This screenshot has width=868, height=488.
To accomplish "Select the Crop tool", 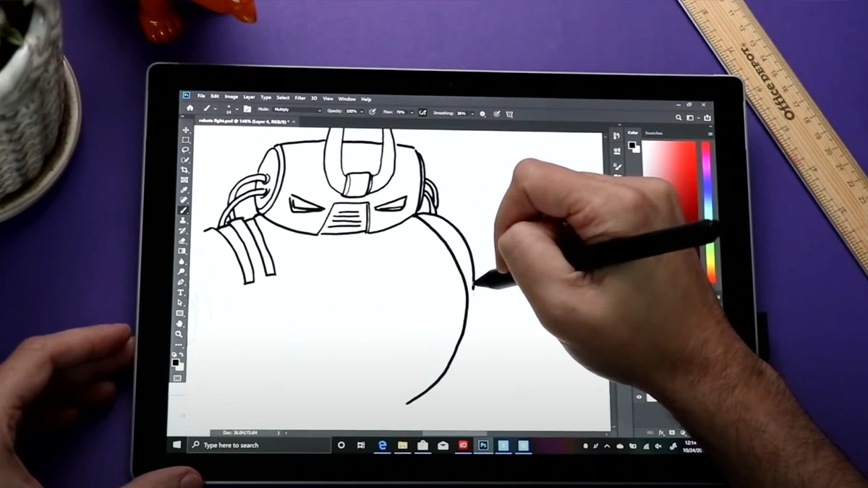I will pyautogui.click(x=186, y=170).
